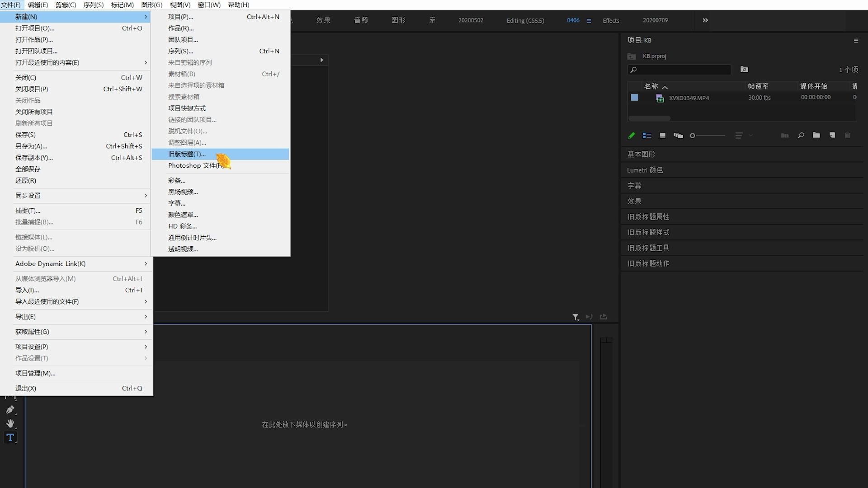
Task: Click the new item icon in project panel
Action: click(x=832, y=136)
